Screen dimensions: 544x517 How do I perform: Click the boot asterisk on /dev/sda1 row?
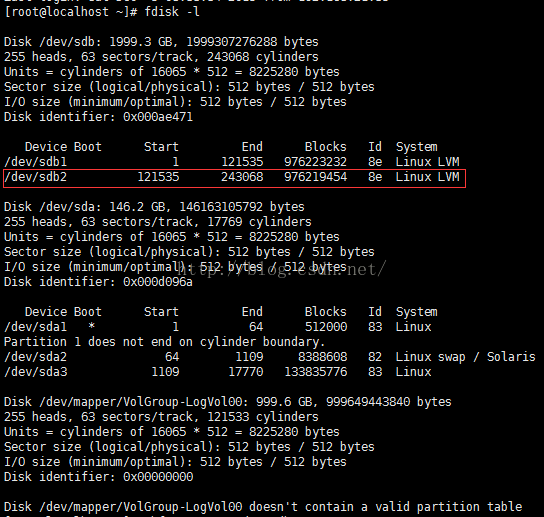point(92,327)
